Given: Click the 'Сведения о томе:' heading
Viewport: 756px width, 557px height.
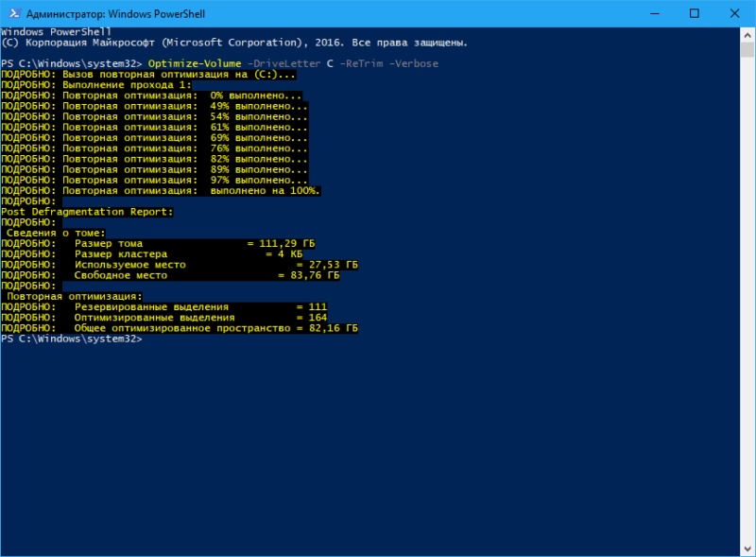Looking at the screenshot, I should click(x=56, y=234).
